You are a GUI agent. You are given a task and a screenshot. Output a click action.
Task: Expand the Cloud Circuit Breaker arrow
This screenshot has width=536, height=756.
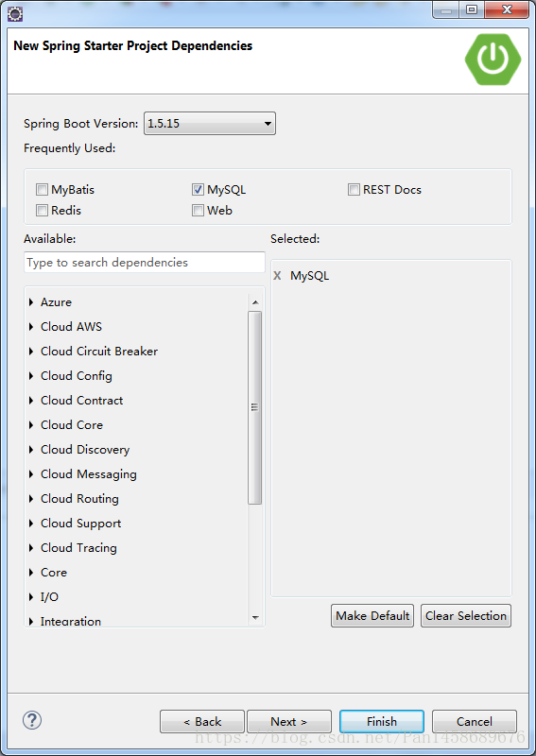31,351
